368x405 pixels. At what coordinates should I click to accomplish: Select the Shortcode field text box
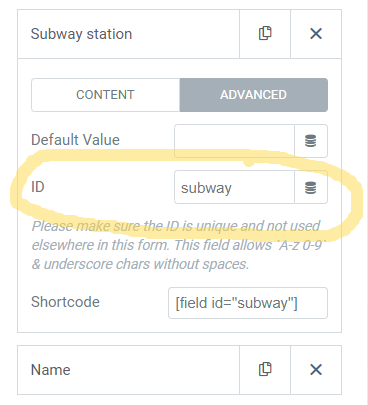coord(248,303)
